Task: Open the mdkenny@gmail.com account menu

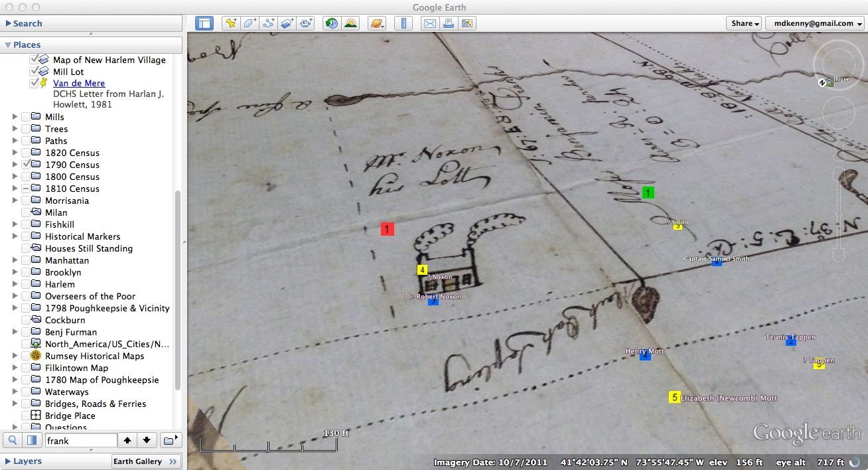Action: point(814,23)
